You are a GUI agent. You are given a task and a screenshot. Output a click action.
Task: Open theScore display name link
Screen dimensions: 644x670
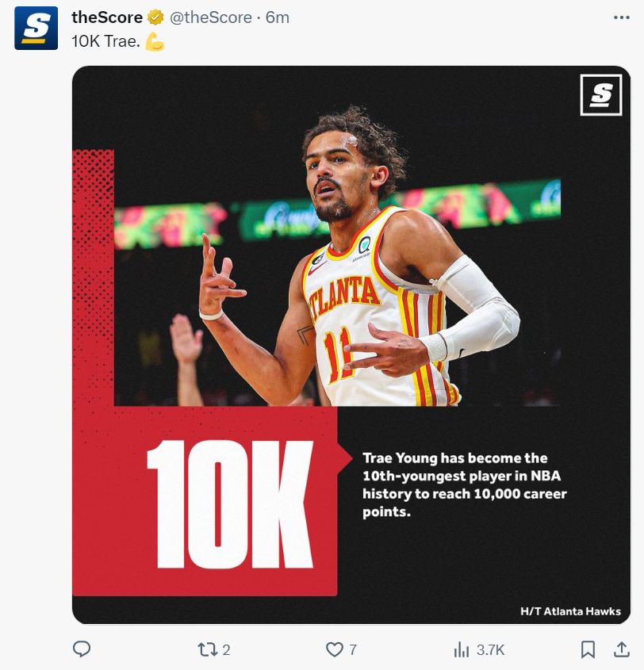(x=107, y=17)
